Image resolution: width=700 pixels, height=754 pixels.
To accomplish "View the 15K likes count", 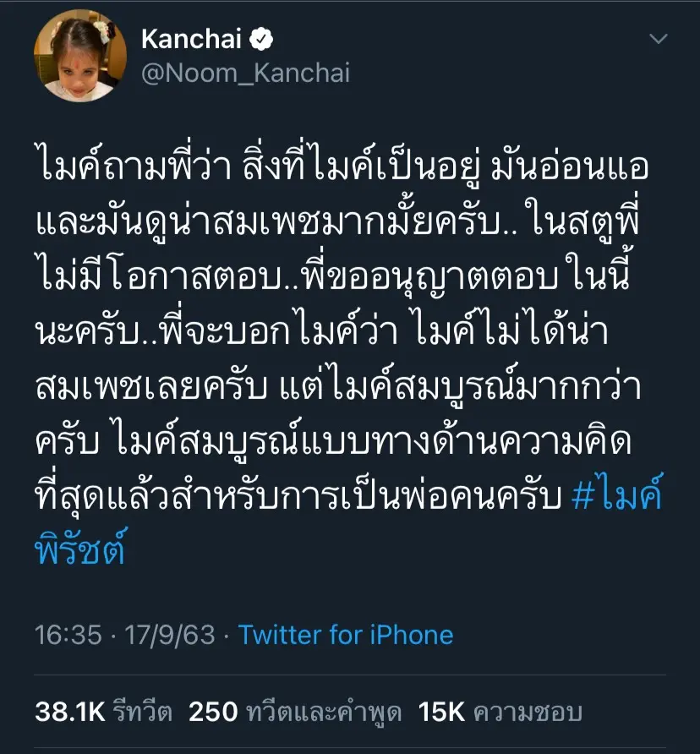I will [x=442, y=713].
